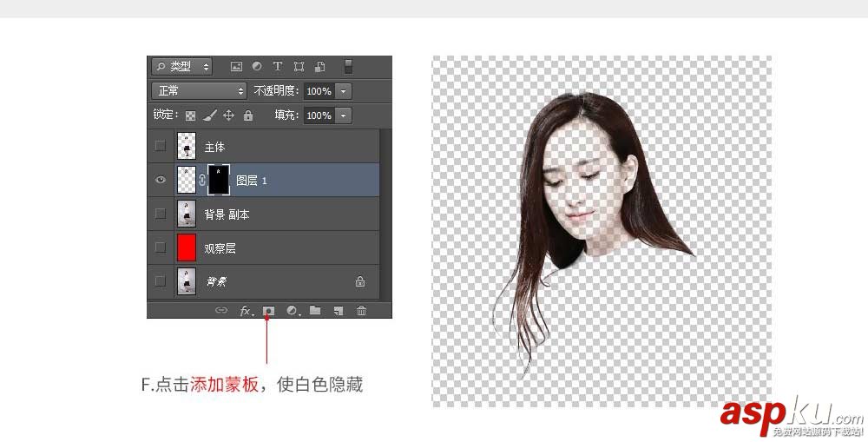The height and width of the screenshot is (442, 868).
Task: Filter layers by text type icon
Action: point(278,67)
